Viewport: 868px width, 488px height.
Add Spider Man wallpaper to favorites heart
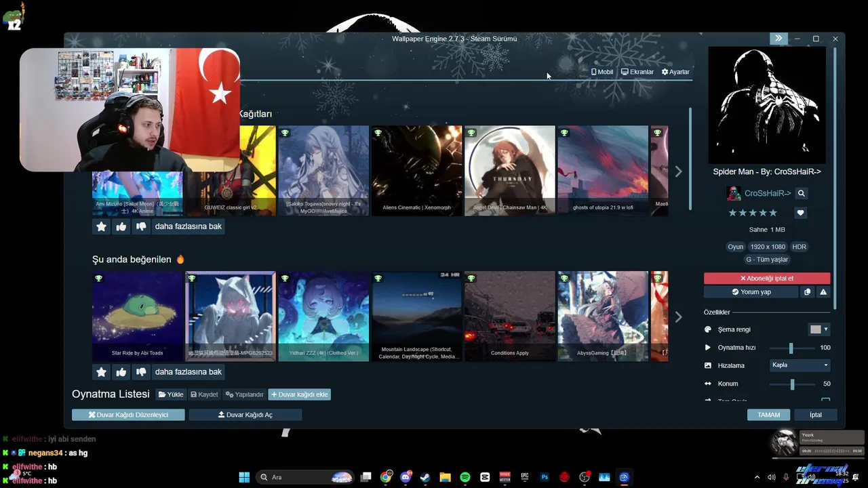tap(800, 213)
